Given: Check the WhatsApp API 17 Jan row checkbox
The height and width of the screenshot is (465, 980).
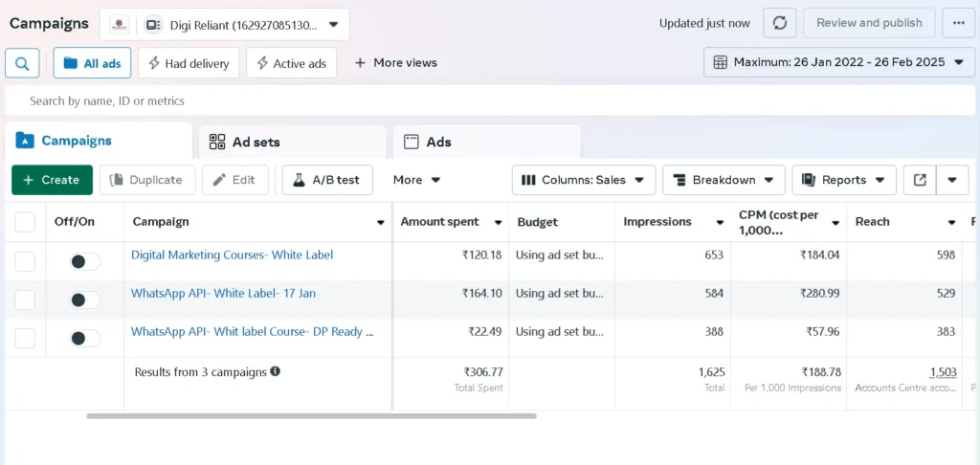Looking at the screenshot, I should point(25,300).
